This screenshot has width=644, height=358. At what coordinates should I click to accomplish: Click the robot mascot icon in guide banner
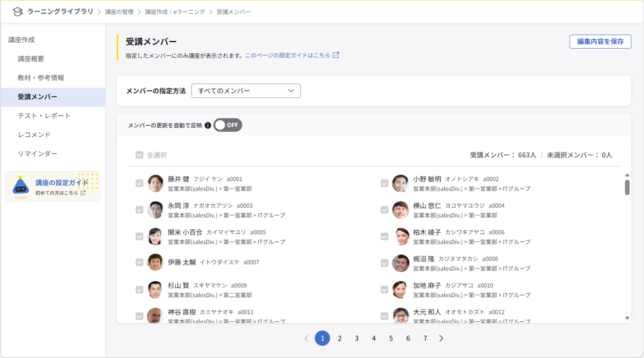coord(21,187)
